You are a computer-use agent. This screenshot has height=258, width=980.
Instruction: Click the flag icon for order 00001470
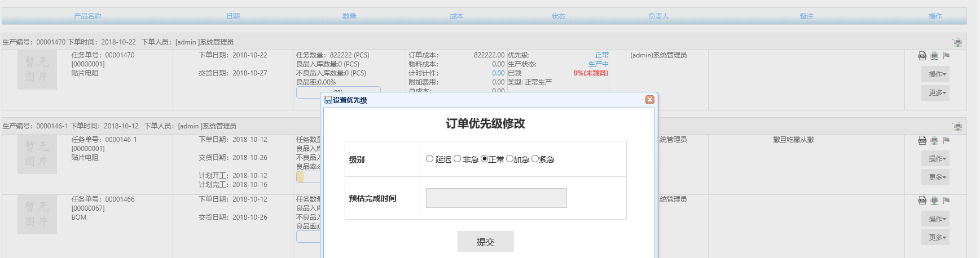point(946,56)
